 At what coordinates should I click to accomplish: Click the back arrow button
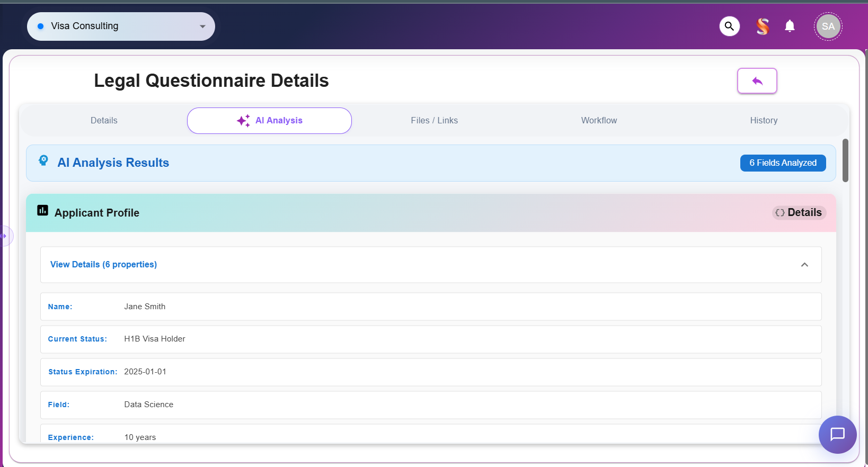pos(757,81)
